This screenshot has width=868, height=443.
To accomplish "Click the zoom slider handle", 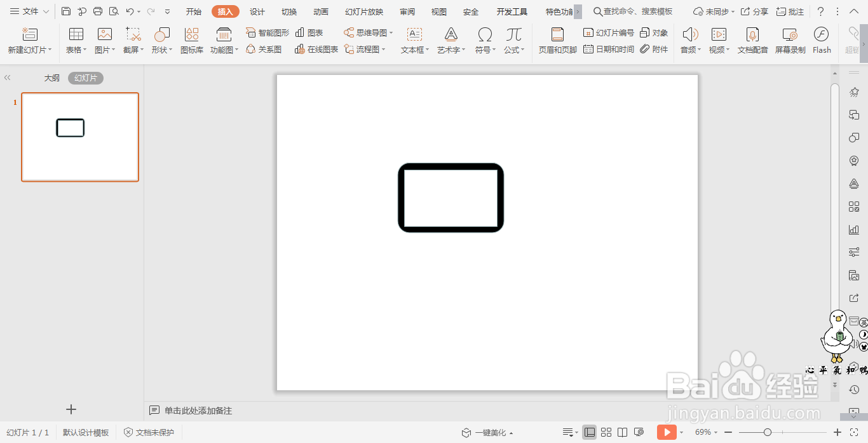I will coord(768,432).
